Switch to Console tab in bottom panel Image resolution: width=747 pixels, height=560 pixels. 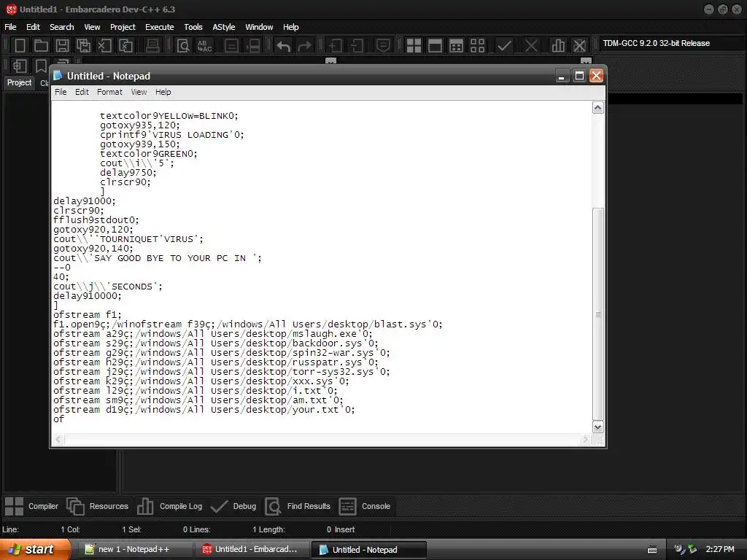[365, 506]
